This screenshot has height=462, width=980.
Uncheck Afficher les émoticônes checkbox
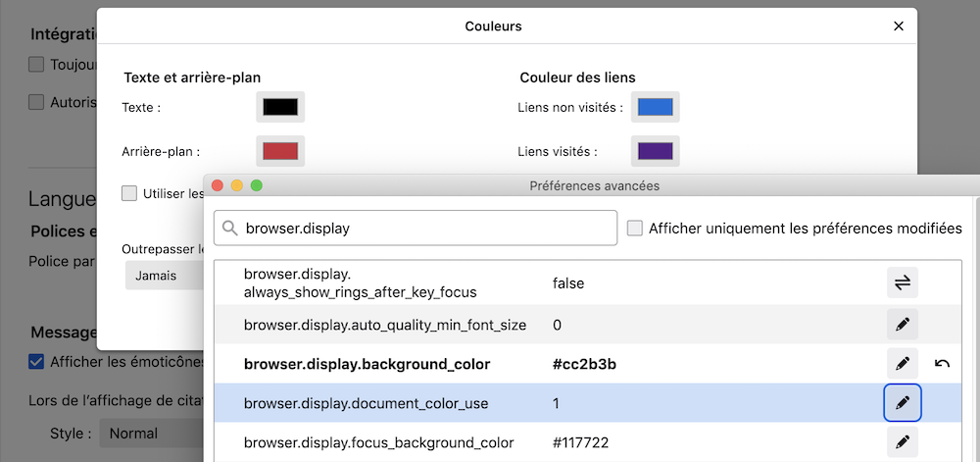(x=36, y=361)
